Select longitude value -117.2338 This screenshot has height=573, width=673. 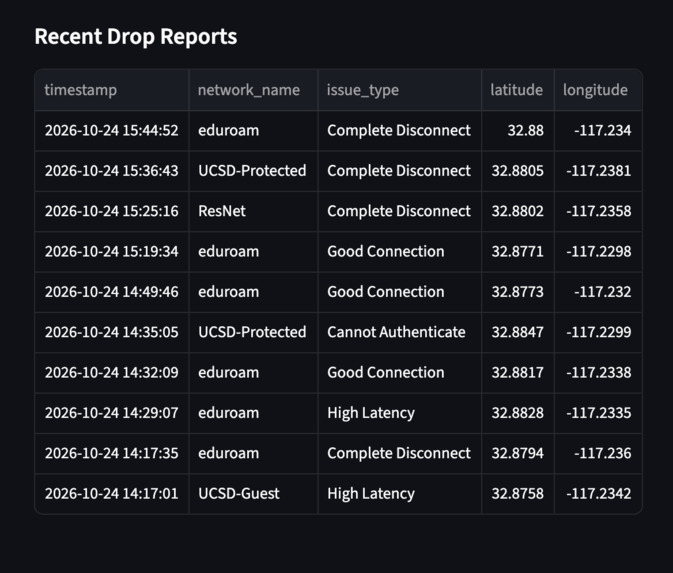(598, 373)
